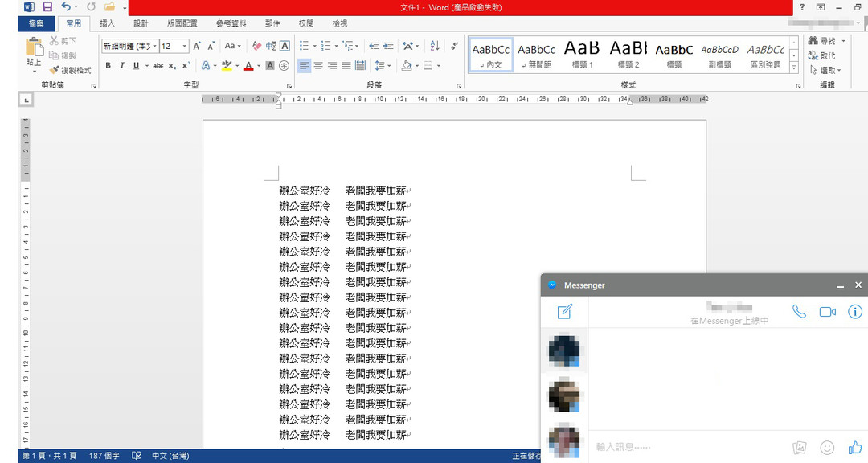Toggle Subscript formatting
Viewport: 868px width, 463px height.
tap(172, 65)
